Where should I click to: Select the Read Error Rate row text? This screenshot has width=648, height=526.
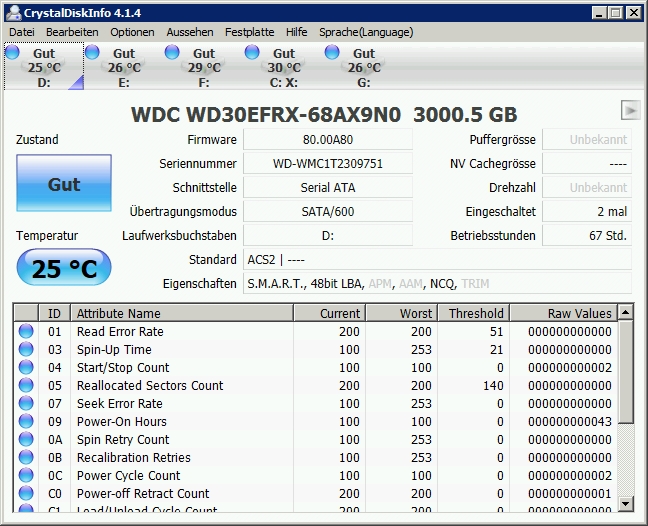(120, 331)
